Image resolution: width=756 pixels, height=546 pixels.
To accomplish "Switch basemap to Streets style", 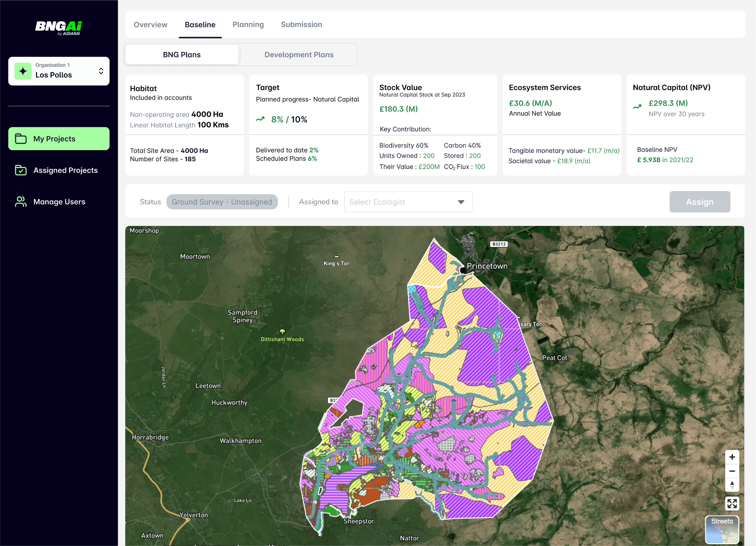I will click(722, 530).
